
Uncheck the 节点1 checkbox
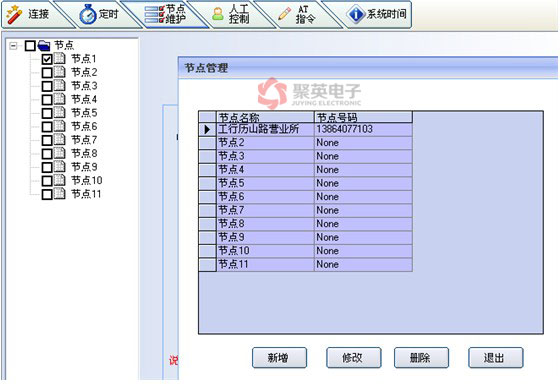point(47,59)
